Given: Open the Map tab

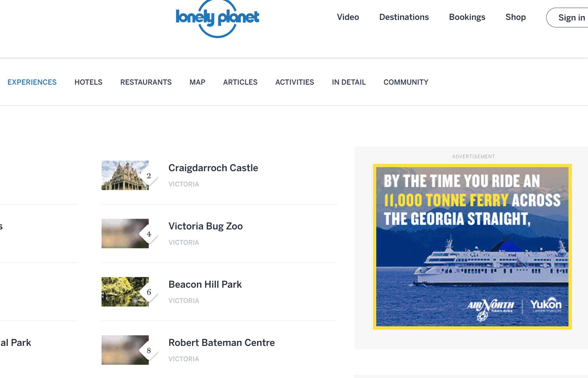Looking at the screenshot, I should [197, 82].
